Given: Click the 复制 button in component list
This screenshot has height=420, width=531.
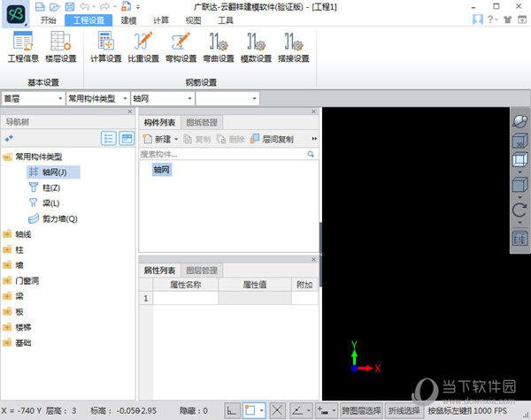Looking at the screenshot, I should coord(197,139).
